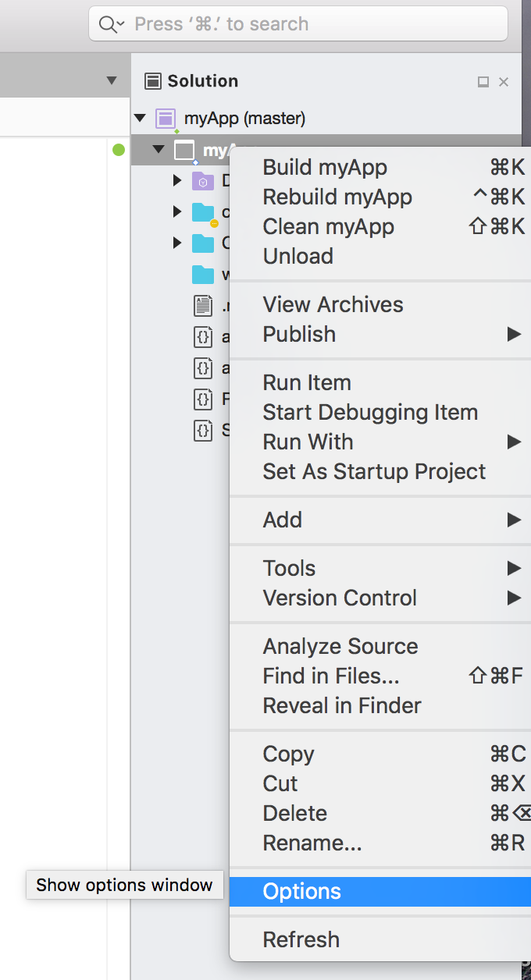Image resolution: width=531 pixels, height=980 pixels.
Task: Click the blue folder icon with yellow badge
Action: 203,211
